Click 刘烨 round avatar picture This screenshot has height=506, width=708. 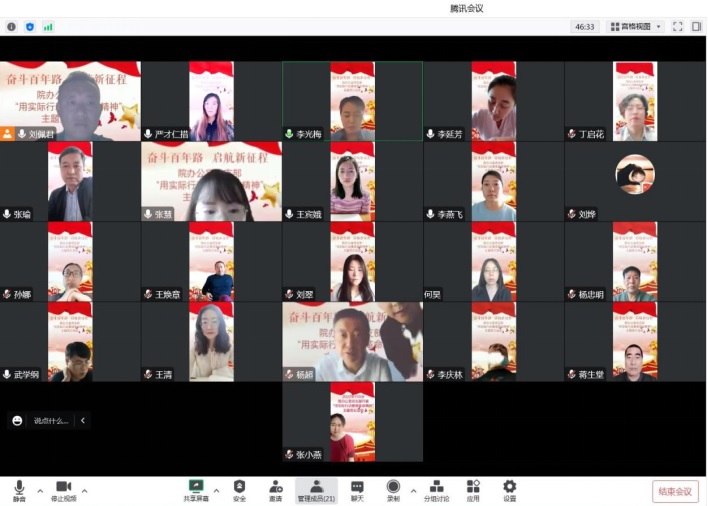[635, 174]
